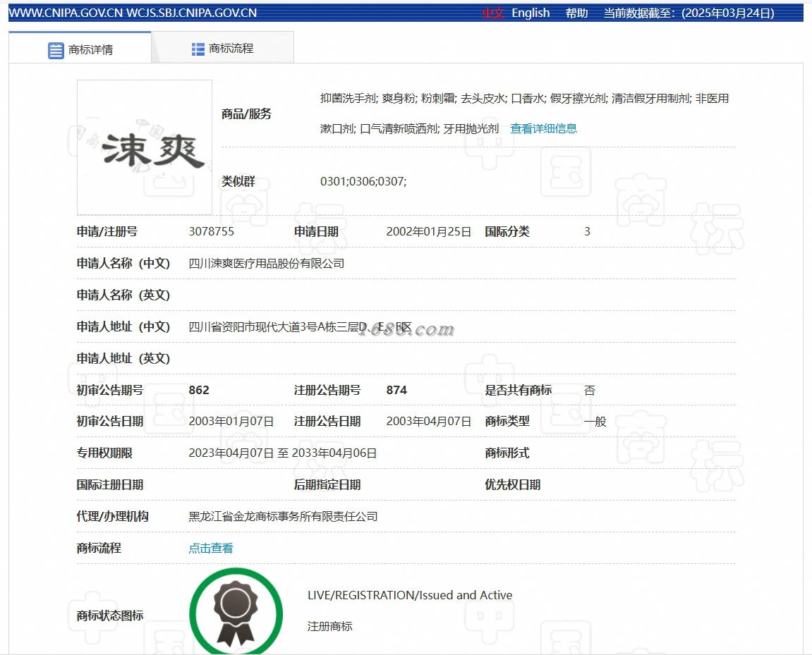This screenshot has width=812, height=655.
Task: Select the data cutoff date 2025年03月24日
Action: point(729,13)
